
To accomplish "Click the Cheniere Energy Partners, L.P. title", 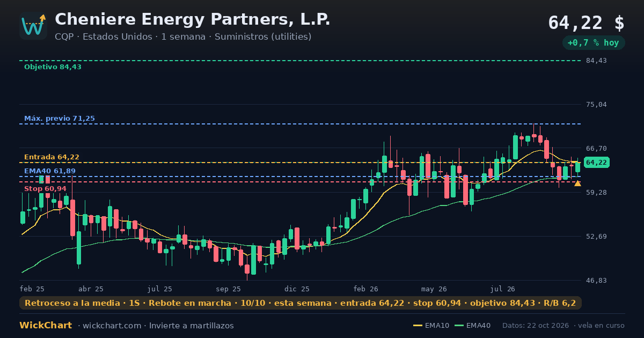I will (192, 19).
